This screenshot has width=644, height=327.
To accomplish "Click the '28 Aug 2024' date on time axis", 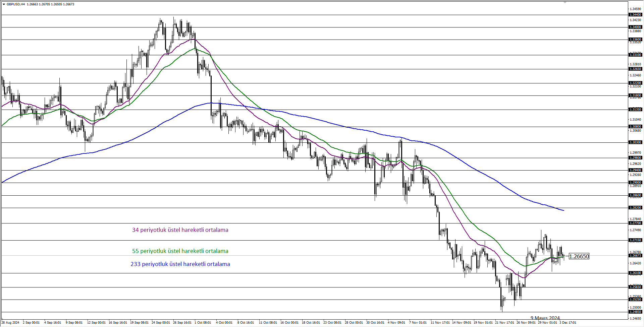I will (10, 323).
